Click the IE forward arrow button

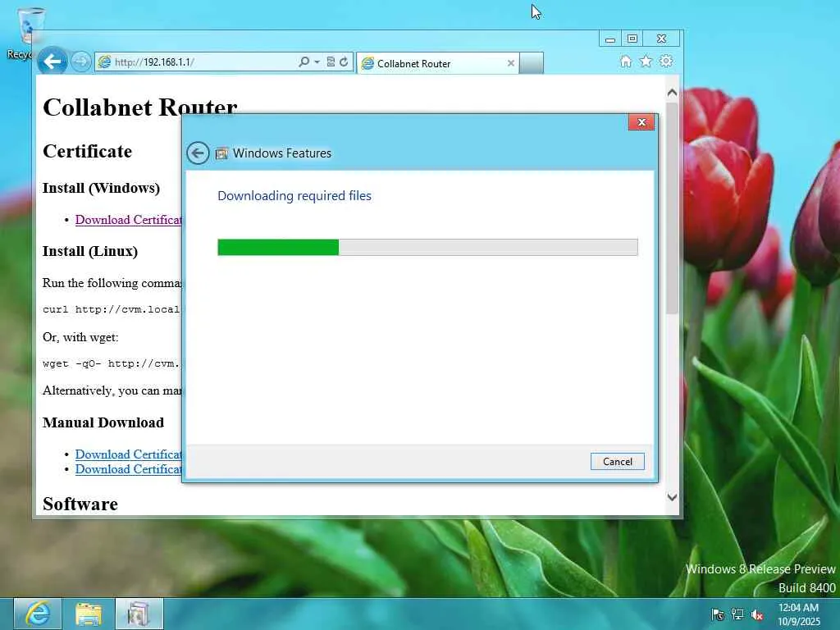(81, 62)
